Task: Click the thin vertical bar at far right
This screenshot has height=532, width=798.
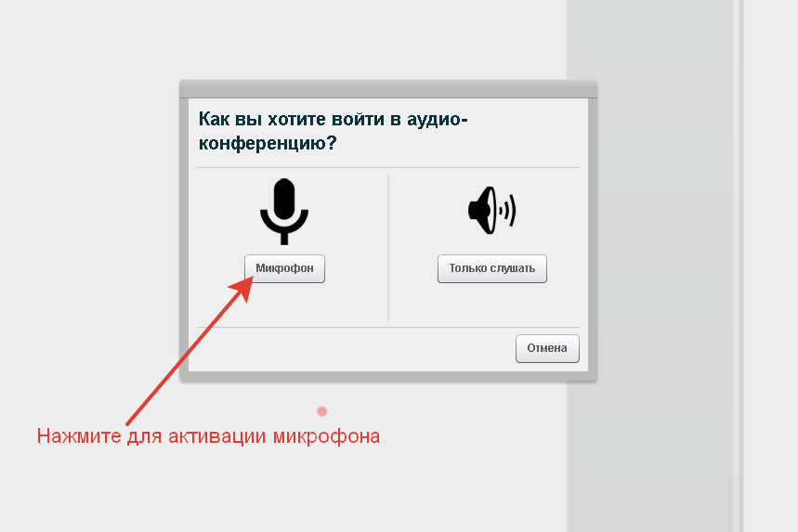Action: (x=739, y=279)
